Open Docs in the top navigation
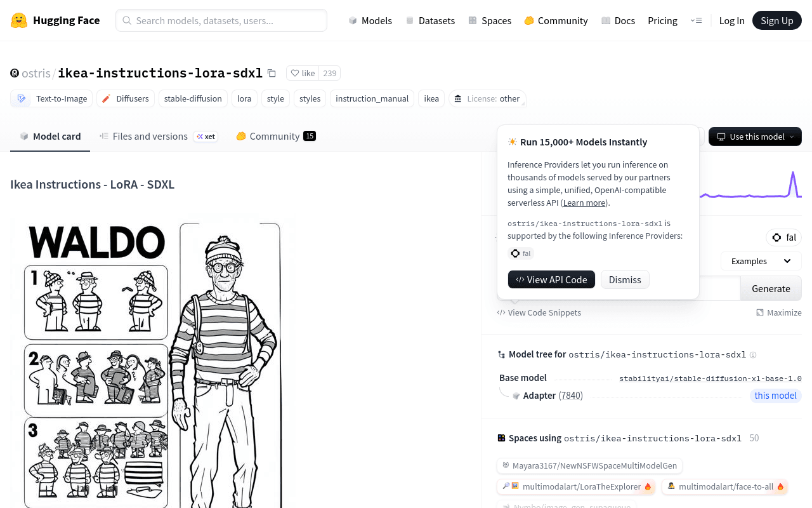The image size is (812, 508). coord(618,20)
